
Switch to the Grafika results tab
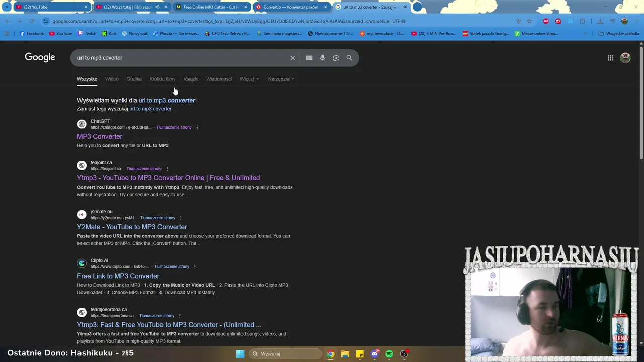pos(134,79)
